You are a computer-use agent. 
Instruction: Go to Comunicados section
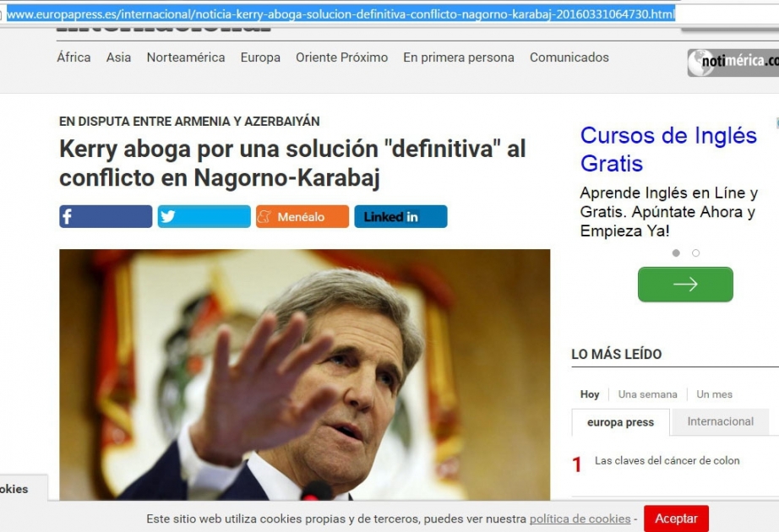569,57
